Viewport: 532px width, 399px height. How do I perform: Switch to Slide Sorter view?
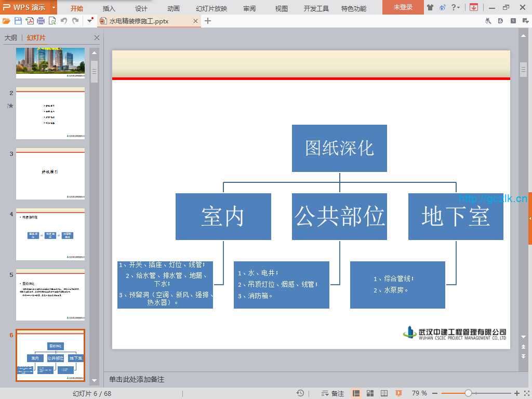click(x=370, y=393)
